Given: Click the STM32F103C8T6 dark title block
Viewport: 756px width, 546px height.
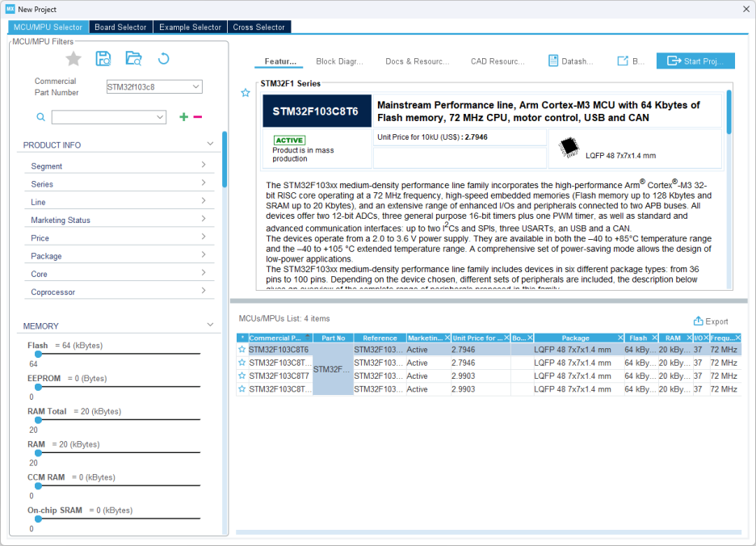Looking at the screenshot, I should pos(317,111).
